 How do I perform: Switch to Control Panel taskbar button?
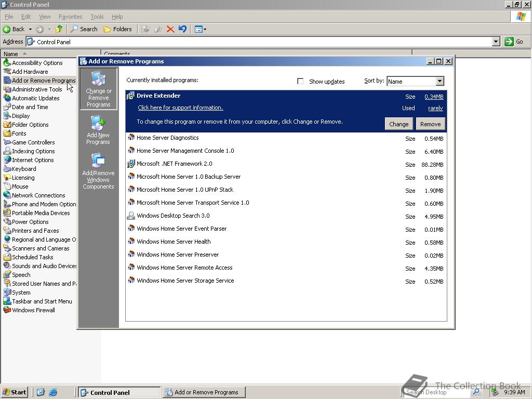(x=119, y=392)
